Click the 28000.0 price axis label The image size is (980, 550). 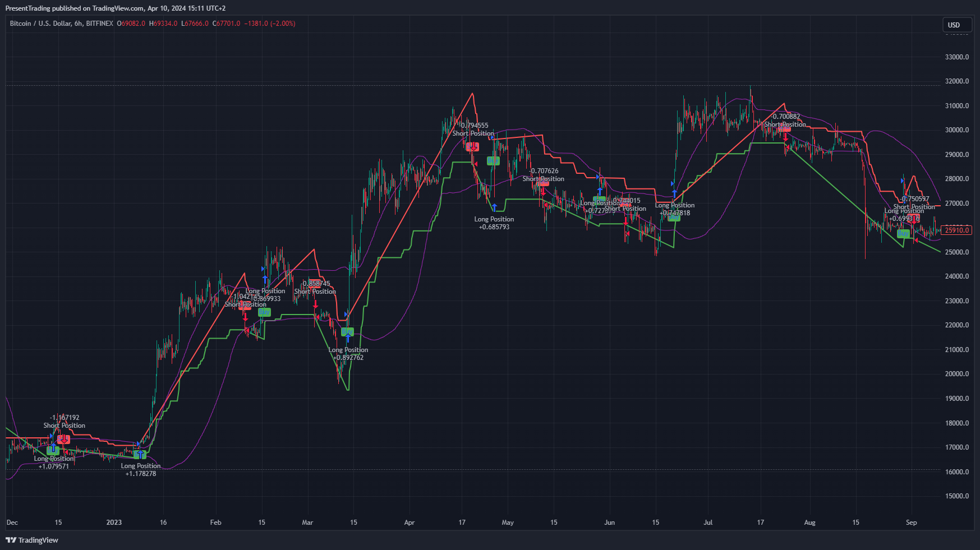click(x=957, y=179)
